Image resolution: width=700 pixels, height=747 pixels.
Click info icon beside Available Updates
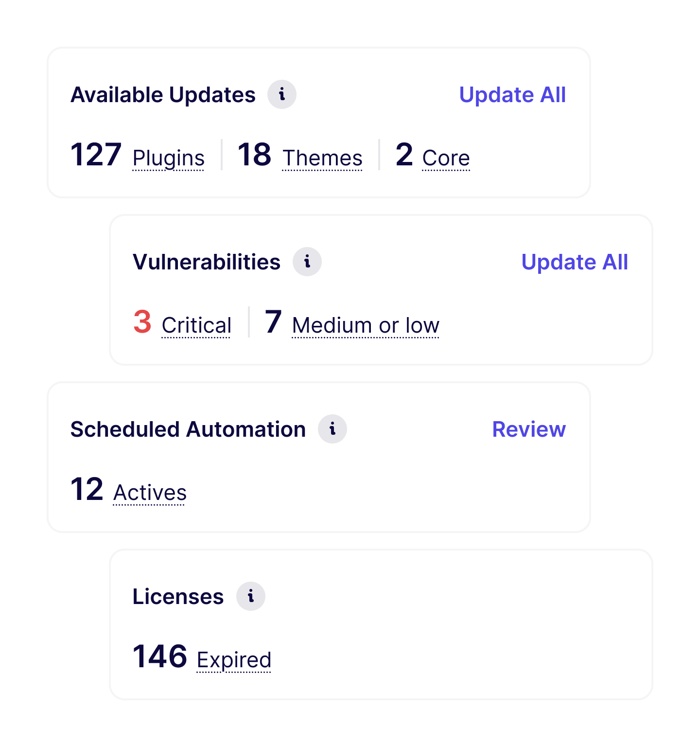282,94
